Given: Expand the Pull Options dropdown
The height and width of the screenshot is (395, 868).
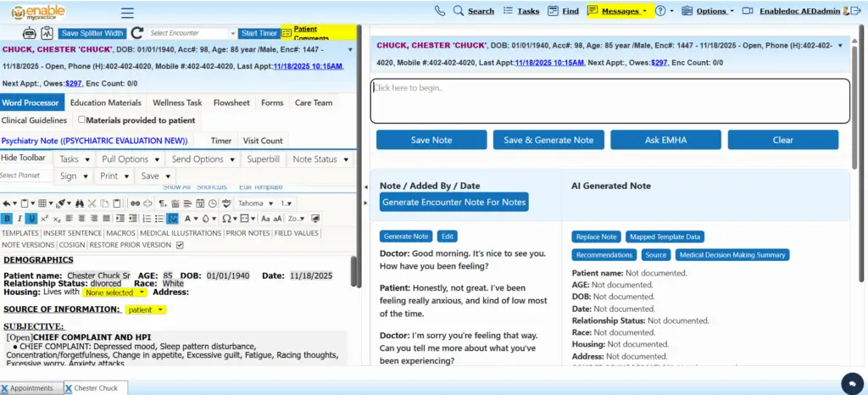Looking at the screenshot, I should coord(130,159).
